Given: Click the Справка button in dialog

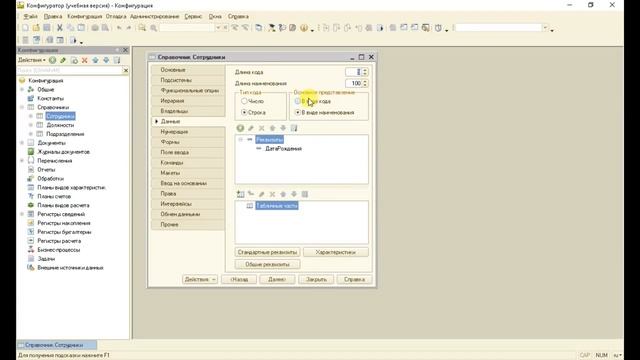Looking at the screenshot, I should 354,280.
